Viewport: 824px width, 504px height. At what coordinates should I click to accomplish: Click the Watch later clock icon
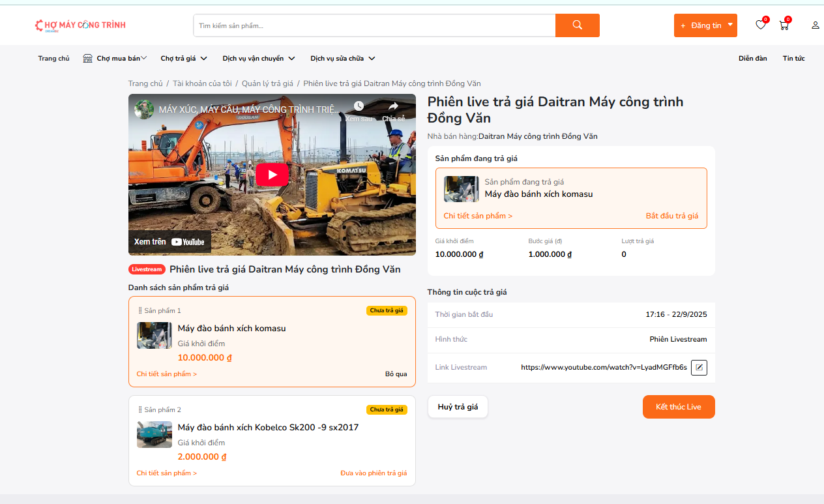[x=359, y=107]
